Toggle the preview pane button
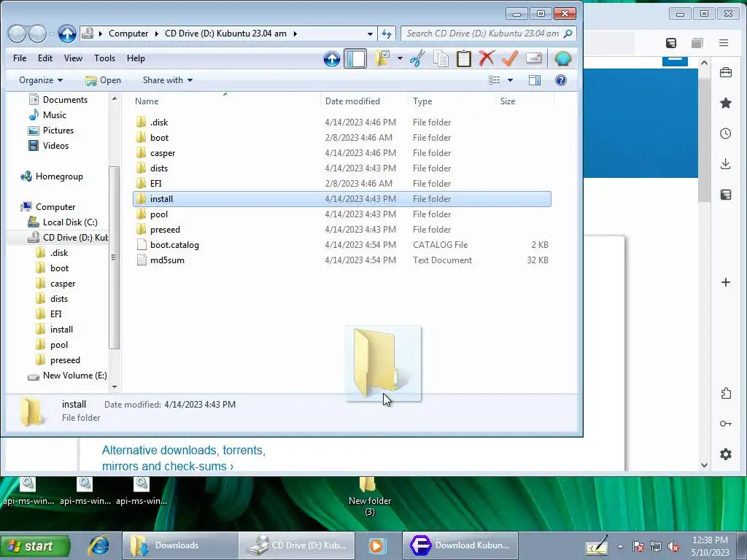This screenshot has width=747, height=560. (535, 80)
